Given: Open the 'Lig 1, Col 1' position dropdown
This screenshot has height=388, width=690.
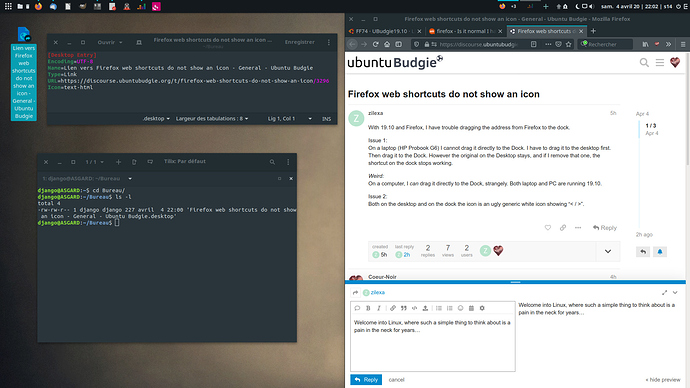Looking at the screenshot, I should pyautogui.click(x=290, y=119).
